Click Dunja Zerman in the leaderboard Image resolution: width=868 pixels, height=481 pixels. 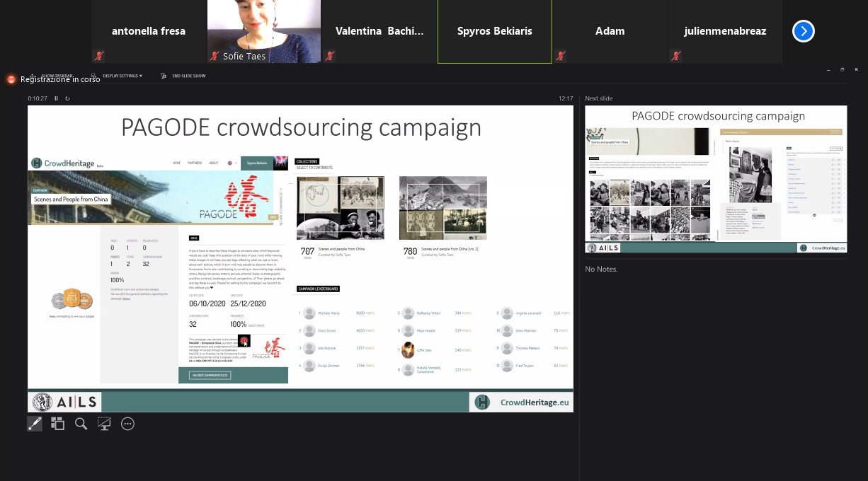329,366
